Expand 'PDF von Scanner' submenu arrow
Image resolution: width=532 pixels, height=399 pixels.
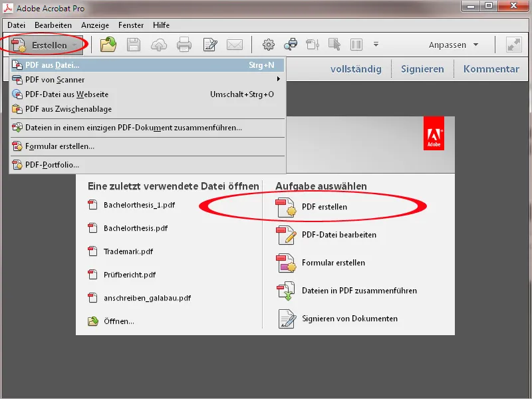(x=278, y=79)
